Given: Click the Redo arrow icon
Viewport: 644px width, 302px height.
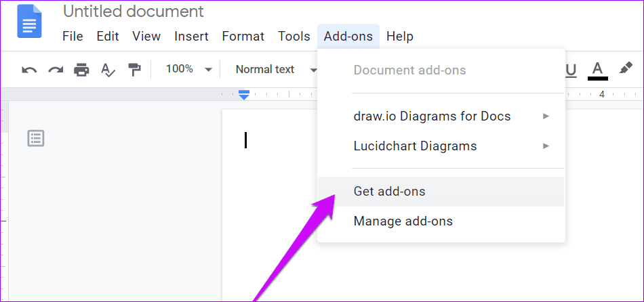Looking at the screenshot, I should pos(55,70).
